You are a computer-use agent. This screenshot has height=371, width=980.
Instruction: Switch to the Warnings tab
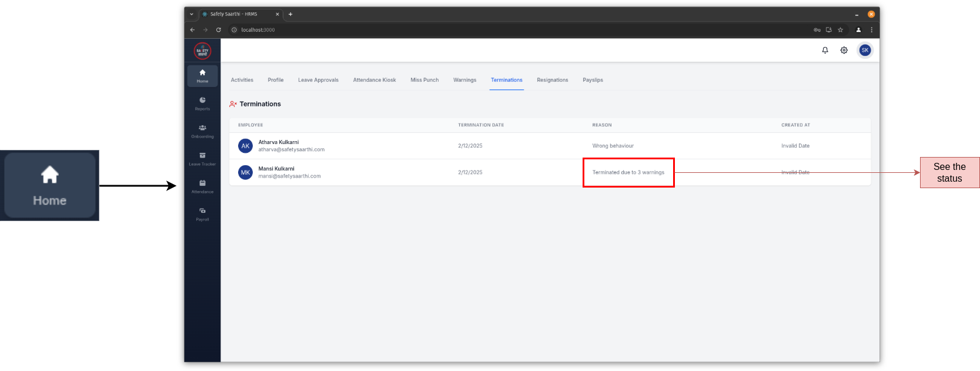point(464,80)
